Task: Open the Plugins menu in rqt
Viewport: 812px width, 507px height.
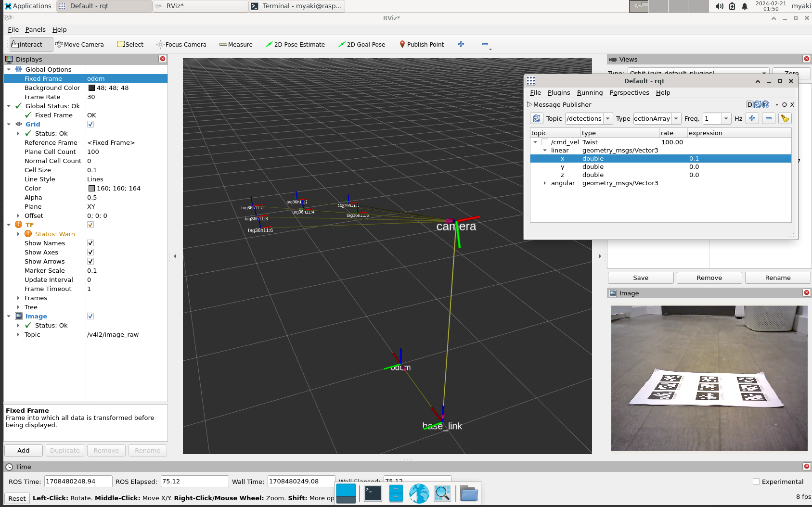Action: pyautogui.click(x=558, y=92)
